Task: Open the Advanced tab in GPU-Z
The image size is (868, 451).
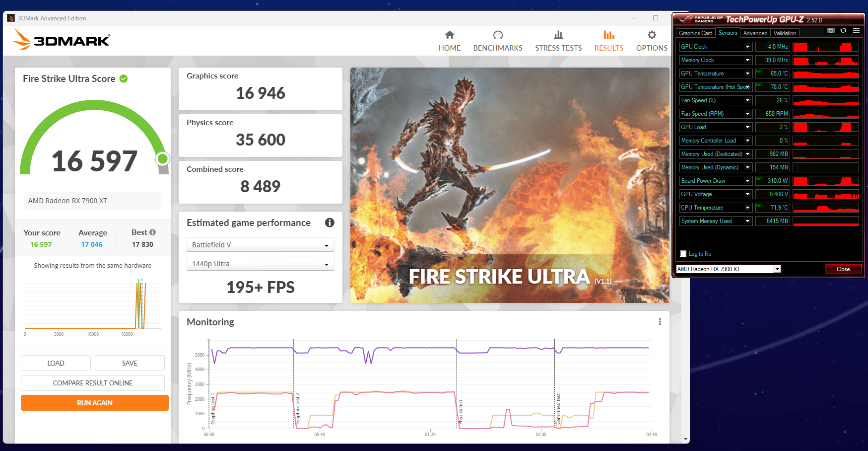Action: pos(755,33)
